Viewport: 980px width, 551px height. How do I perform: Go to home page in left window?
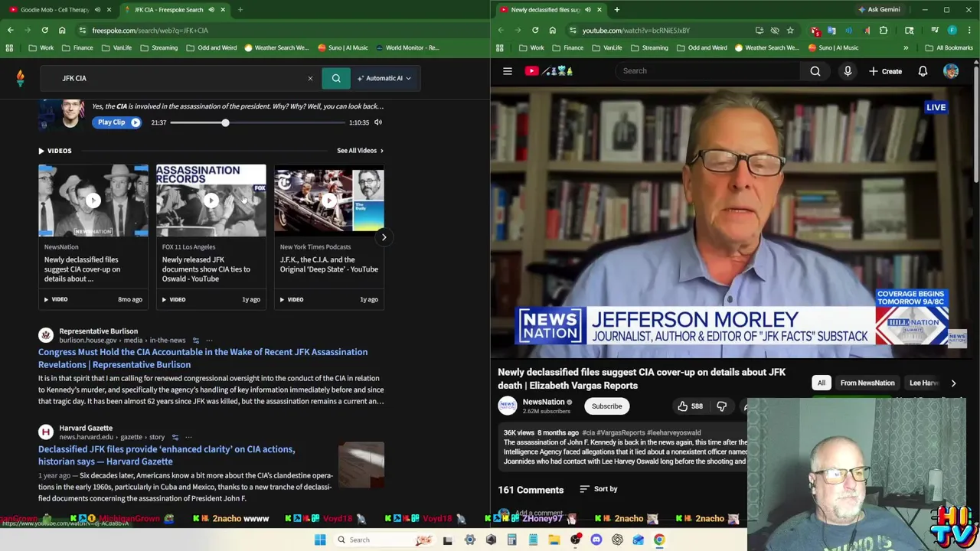(62, 31)
